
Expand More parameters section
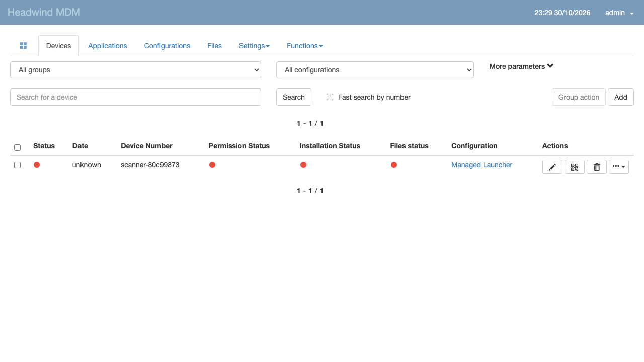(x=521, y=66)
